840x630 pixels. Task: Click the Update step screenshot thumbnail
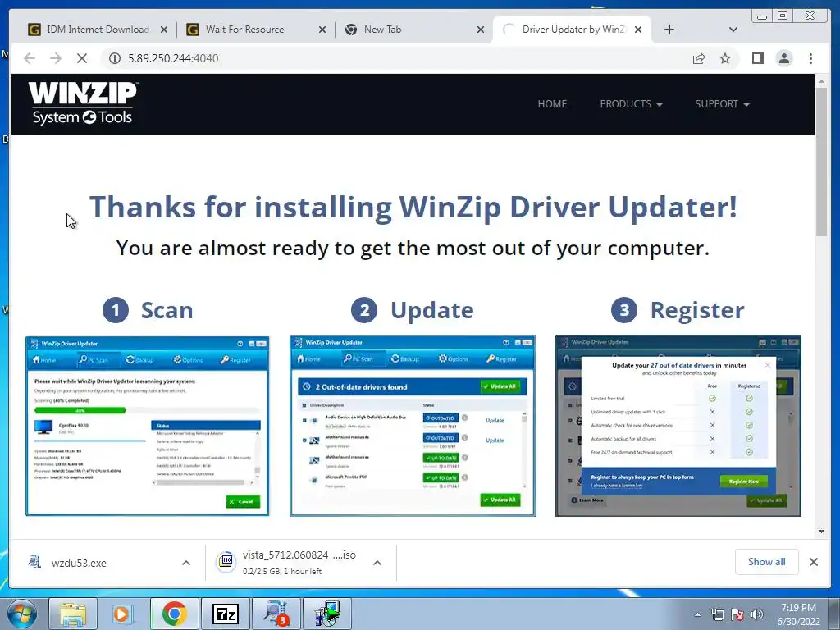(x=413, y=426)
